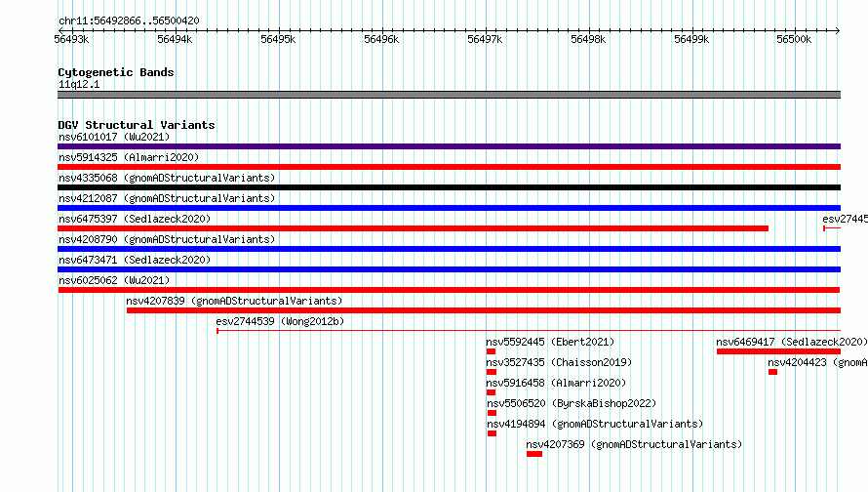Click the small red nsv5916458 marker
This screenshot has width=868, height=492.
point(491,392)
